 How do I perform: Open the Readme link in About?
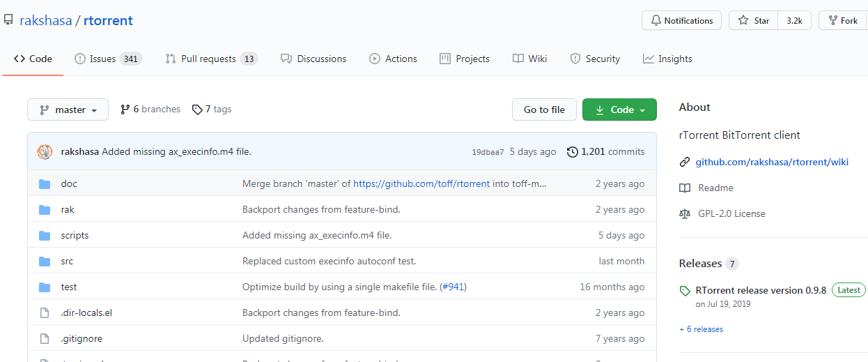tap(715, 188)
